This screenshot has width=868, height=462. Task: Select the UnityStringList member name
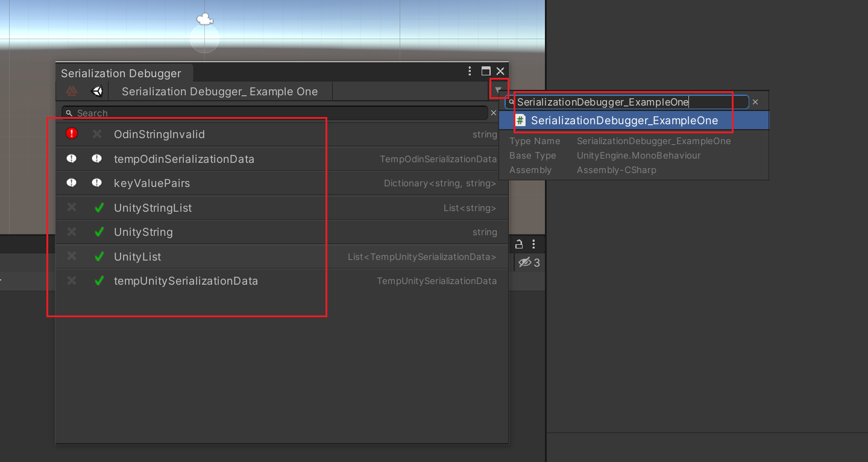pyautogui.click(x=153, y=208)
